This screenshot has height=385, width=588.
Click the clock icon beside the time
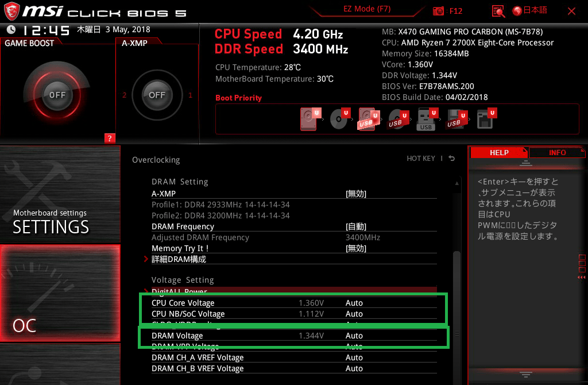point(11,29)
